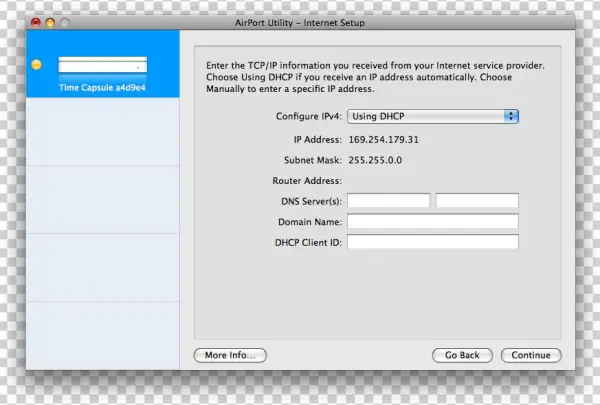Click the second DNS Server field

[477, 201]
